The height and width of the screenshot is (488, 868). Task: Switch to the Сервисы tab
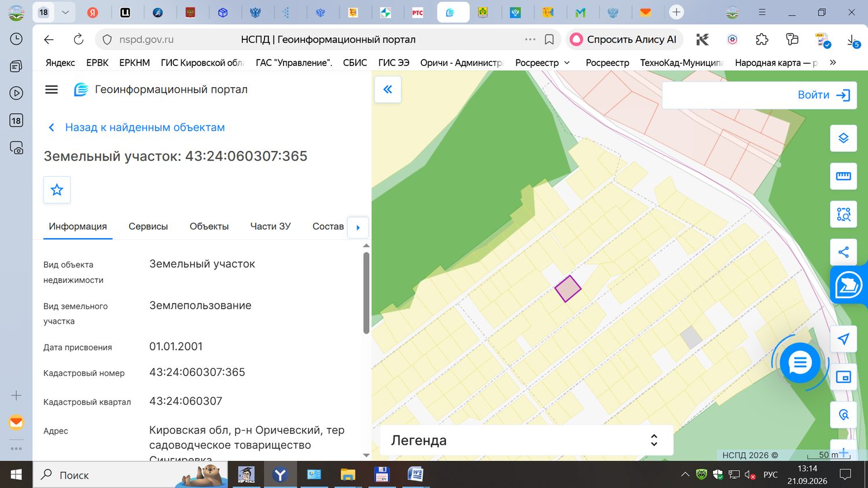(148, 226)
